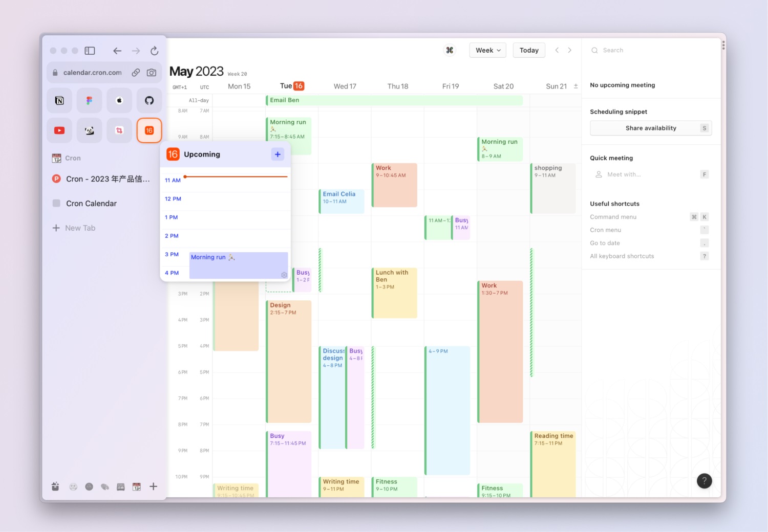Open All keyboard shortcuts
This screenshot has height=532, width=768.
649,256
